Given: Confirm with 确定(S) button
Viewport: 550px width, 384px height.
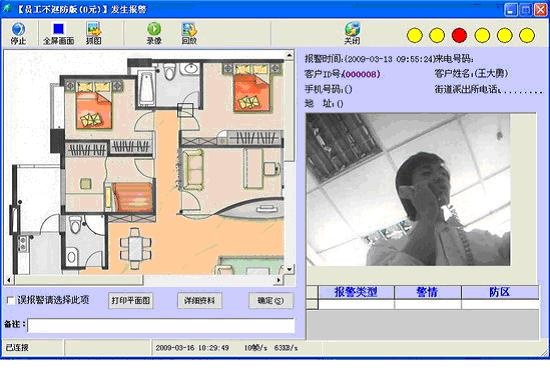Looking at the screenshot, I should click(x=270, y=301).
